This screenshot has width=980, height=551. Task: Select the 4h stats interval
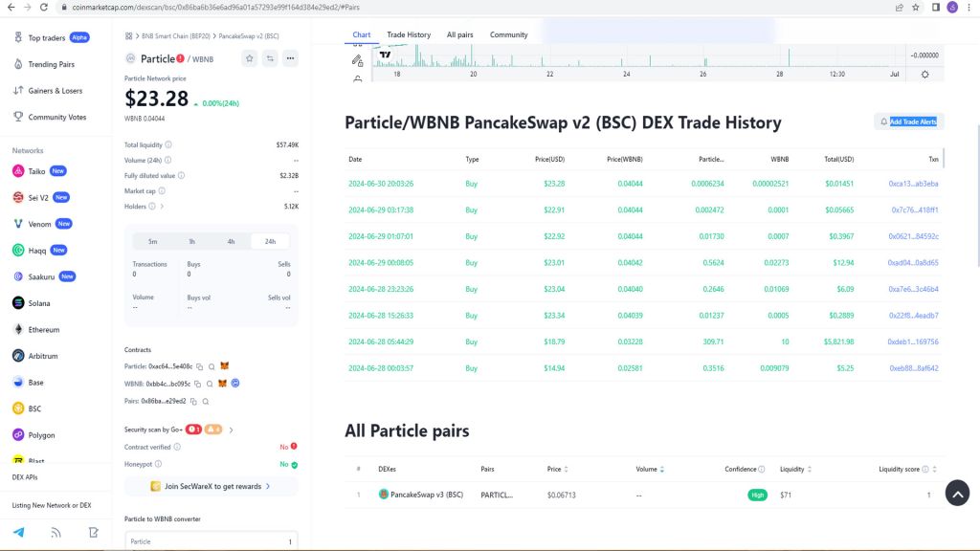(231, 241)
